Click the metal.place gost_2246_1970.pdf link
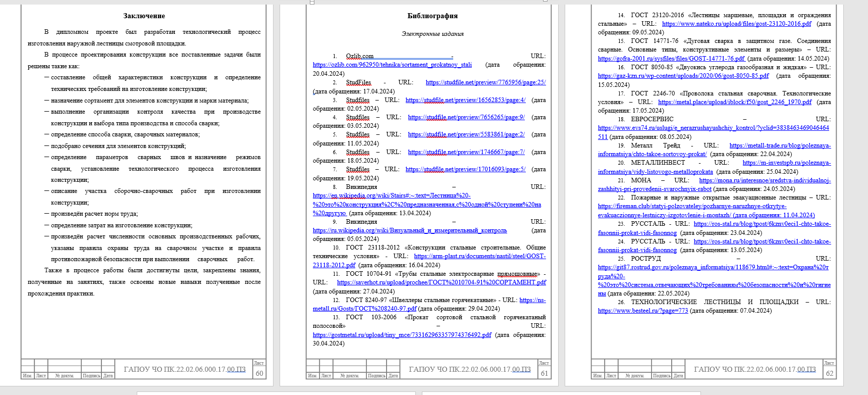This screenshot has height=395, width=868. click(x=734, y=102)
